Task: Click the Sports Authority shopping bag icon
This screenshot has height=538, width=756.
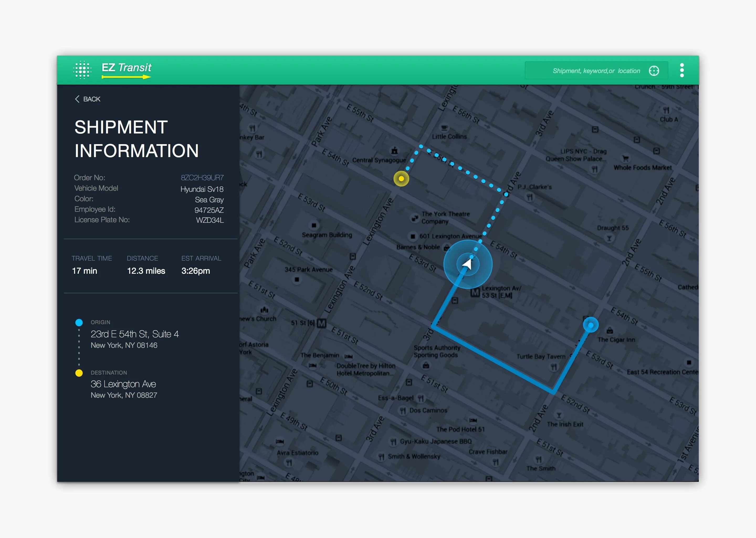Action: (x=426, y=365)
